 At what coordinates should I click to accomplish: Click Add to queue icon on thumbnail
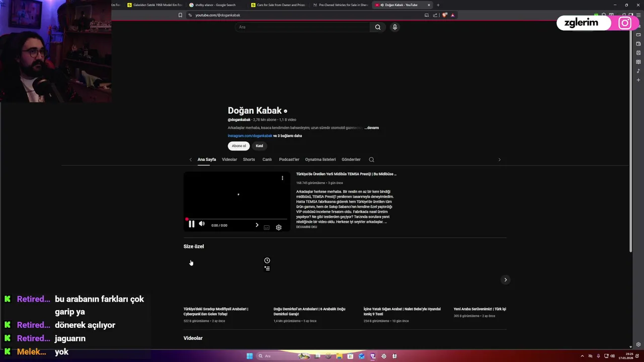(267, 268)
